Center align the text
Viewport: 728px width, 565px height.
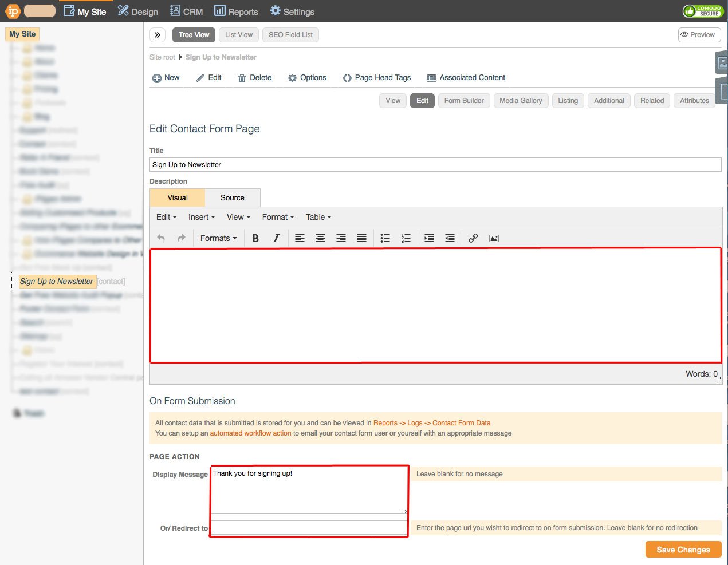(x=320, y=238)
